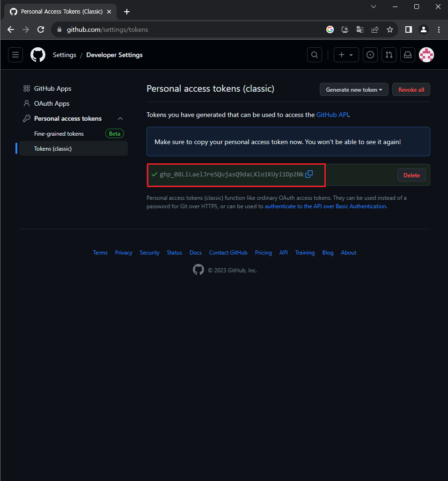This screenshot has width=448, height=481.
Task: Click the install app icon in address bar
Action: (x=345, y=29)
